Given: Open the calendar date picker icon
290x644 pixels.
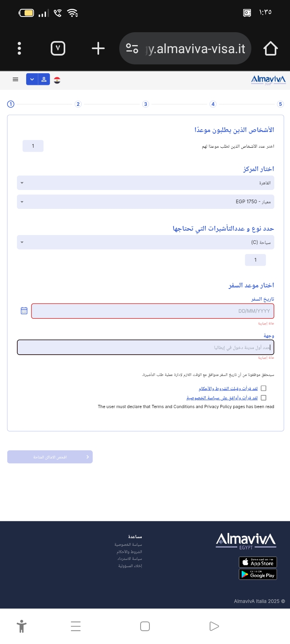Looking at the screenshot, I should click(24, 311).
